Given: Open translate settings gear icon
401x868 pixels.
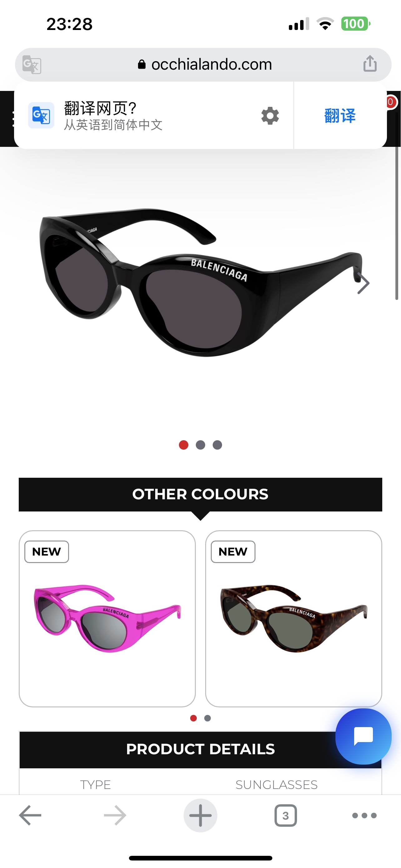Looking at the screenshot, I should click(x=270, y=116).
